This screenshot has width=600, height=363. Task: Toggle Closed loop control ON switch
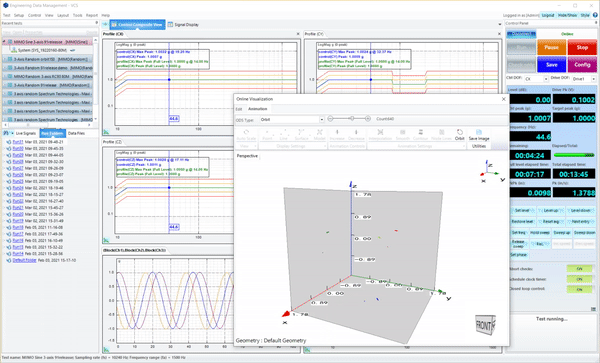click(x=579, y=289)
